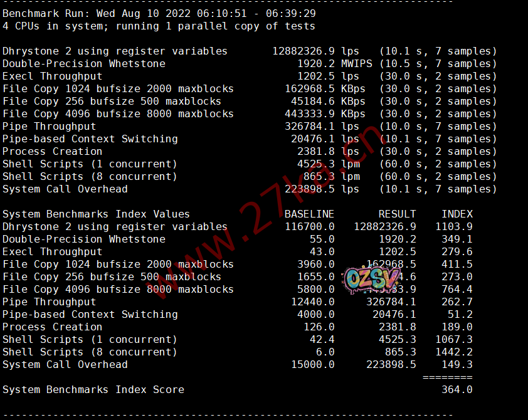Click the RESULT column header
528x420 pixels.
pyautogui.click(x=397, y=214)
